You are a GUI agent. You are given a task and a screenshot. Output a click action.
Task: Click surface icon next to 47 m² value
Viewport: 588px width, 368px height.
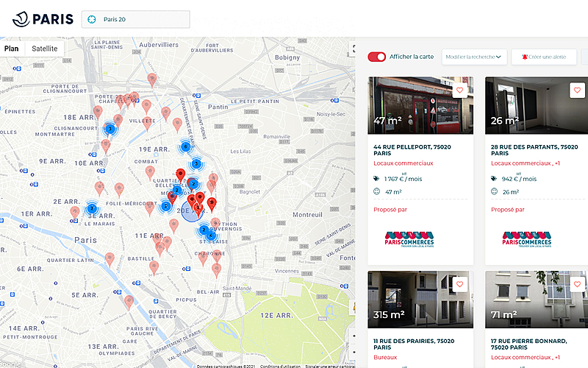377,191
